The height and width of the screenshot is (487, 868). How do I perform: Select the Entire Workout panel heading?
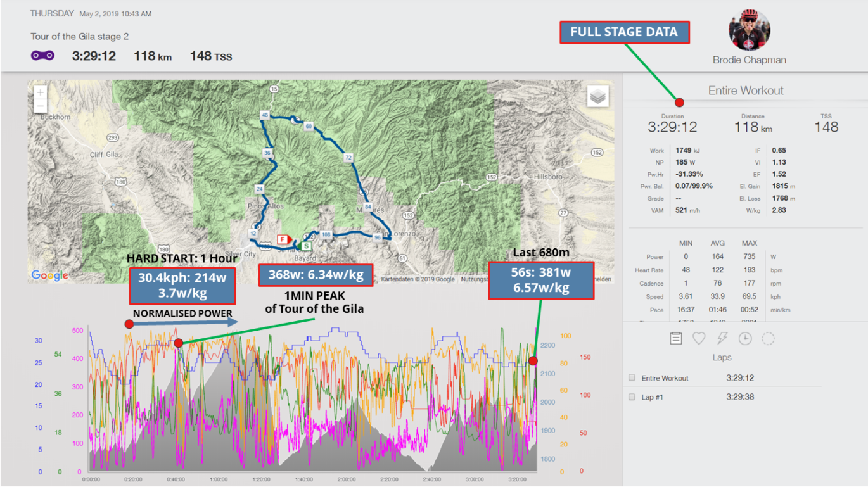tap(745, 90)
